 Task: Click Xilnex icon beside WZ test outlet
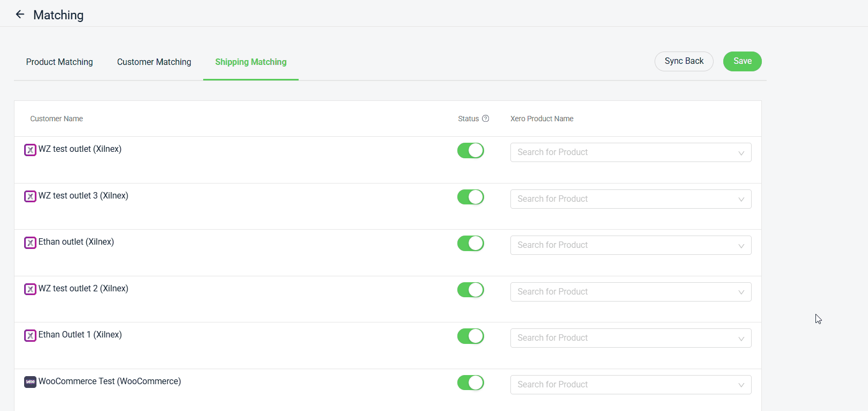31,150
